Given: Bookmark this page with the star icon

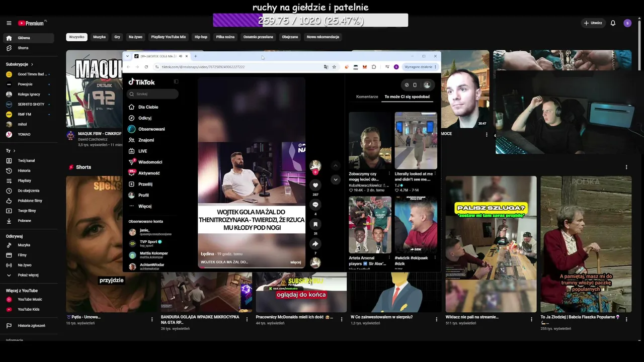Looking at the screenshot, I should 334,67.
